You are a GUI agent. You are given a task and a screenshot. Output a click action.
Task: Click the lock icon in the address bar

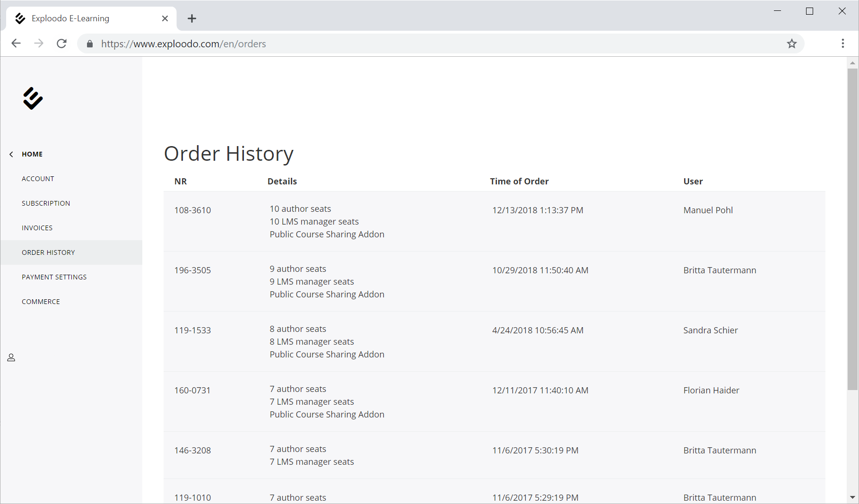pos(90,44)
